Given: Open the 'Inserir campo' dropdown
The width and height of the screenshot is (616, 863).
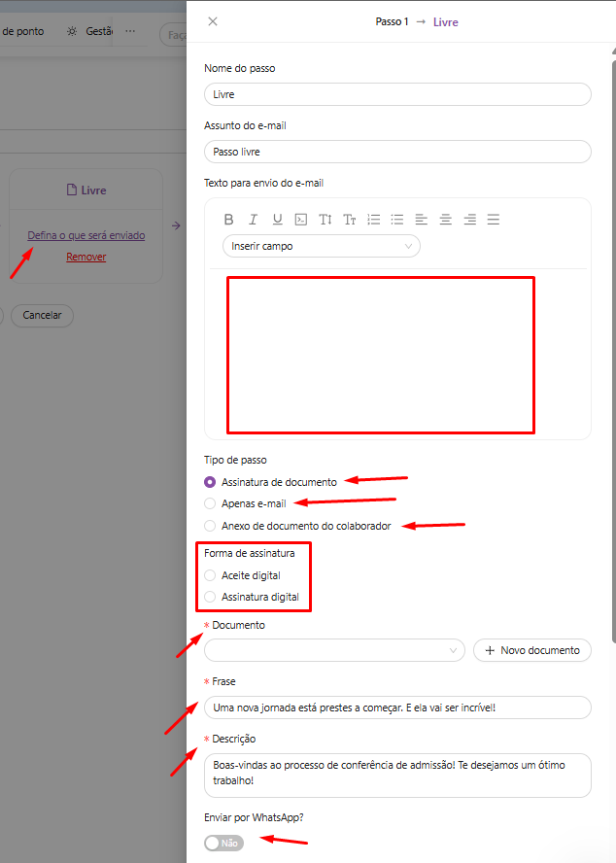Looking at the screenshot, I should [321, 246].
